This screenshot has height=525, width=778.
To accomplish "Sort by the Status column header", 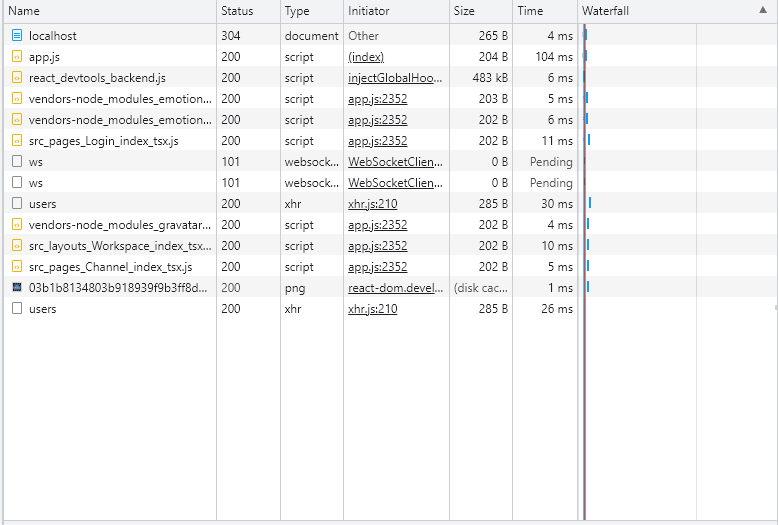I will (x=248, y=11).
